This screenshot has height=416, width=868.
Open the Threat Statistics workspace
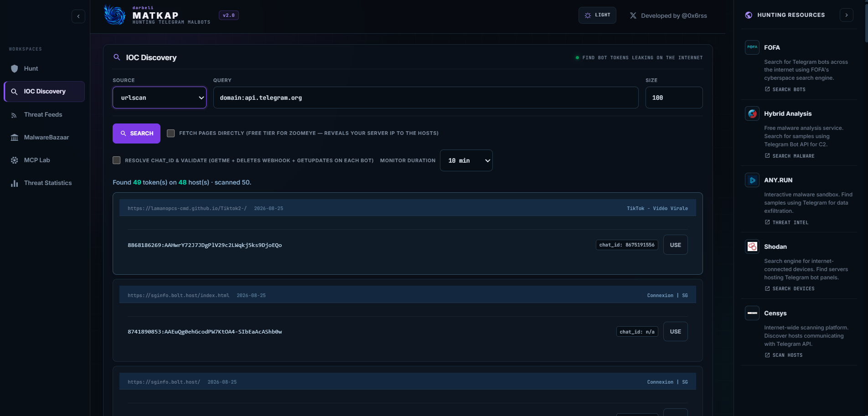[x=44, y=183]
